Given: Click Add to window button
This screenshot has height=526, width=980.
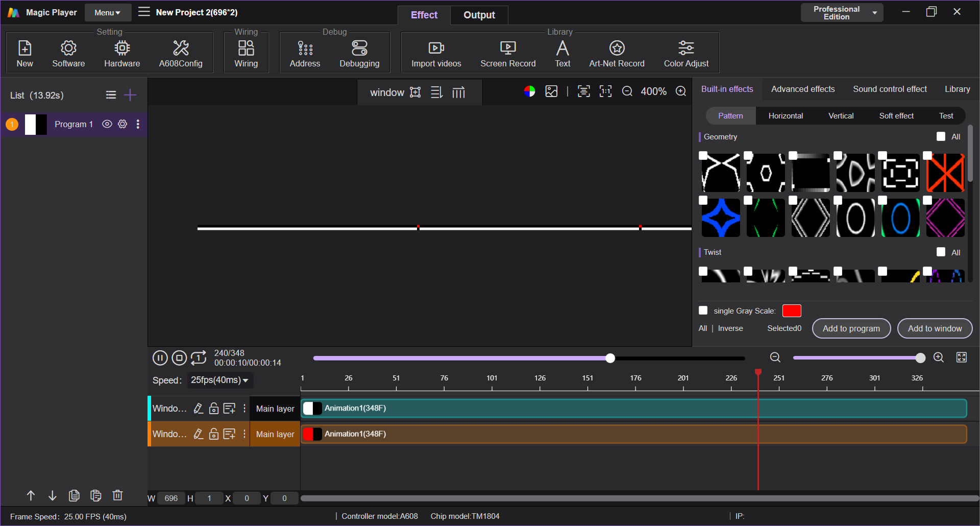Looking at the screenshot, I should [935, 328].
